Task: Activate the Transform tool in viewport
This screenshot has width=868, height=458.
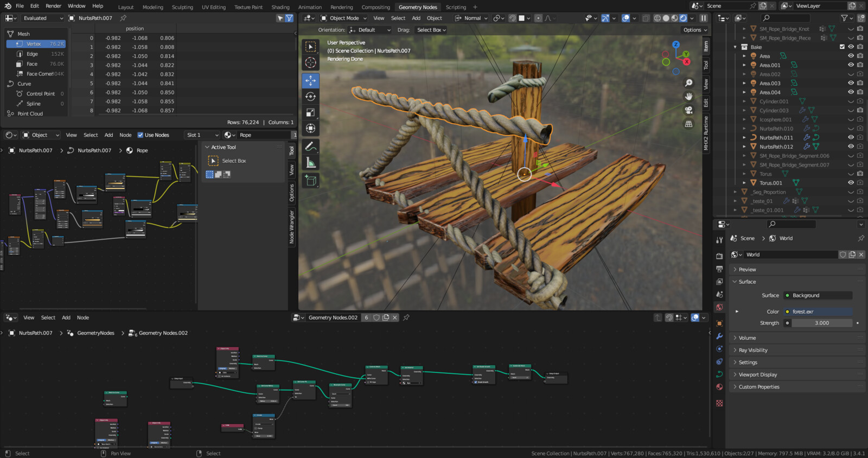Action: tap(310, 129)
